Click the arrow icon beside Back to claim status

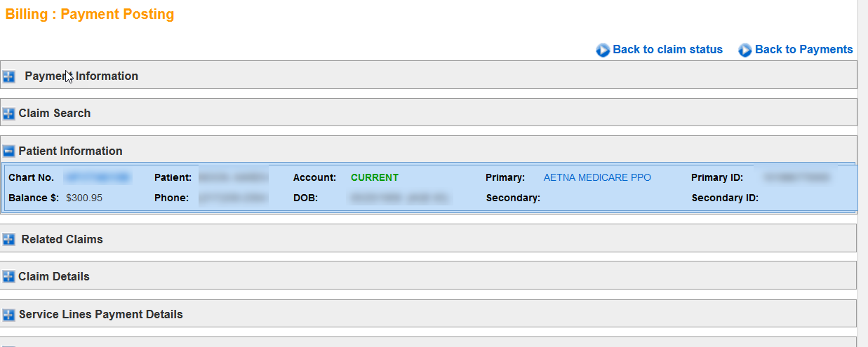coord(603,50)
